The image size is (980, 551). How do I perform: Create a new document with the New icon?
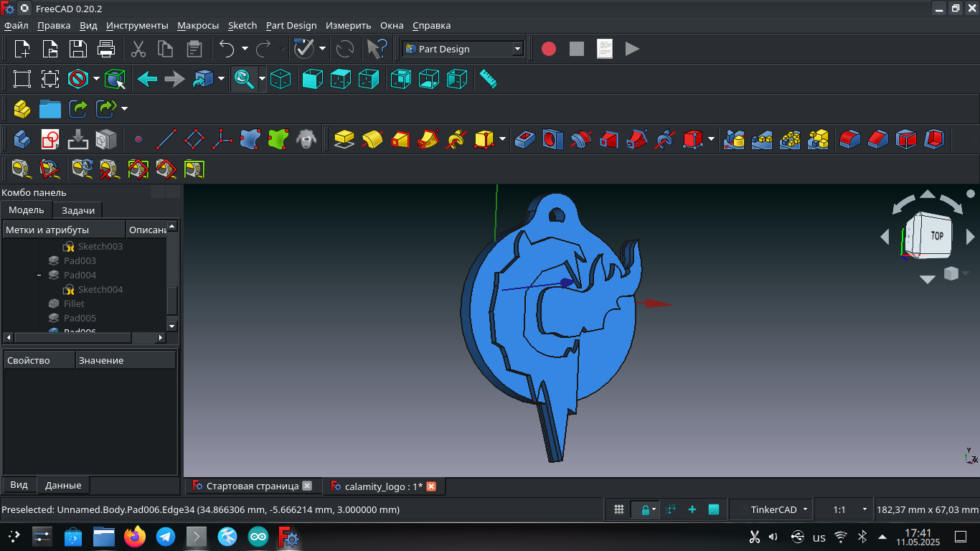click(22, 49)
